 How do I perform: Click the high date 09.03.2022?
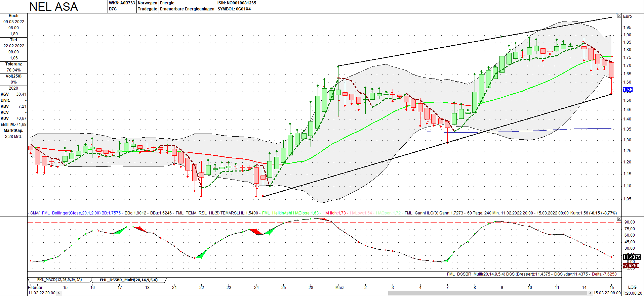[14, 22]
